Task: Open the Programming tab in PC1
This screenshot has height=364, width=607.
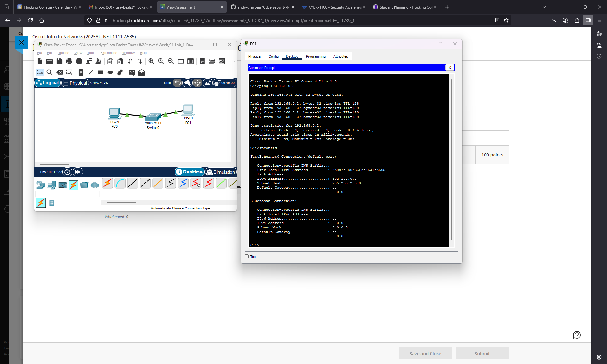Action: (316, 56)
